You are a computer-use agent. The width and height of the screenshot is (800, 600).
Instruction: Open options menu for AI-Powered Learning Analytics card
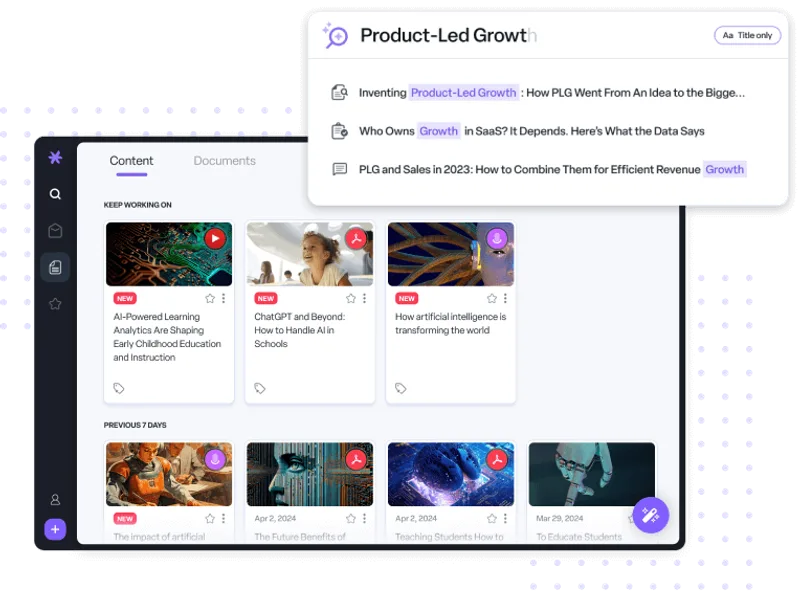[x=223, y=298]
